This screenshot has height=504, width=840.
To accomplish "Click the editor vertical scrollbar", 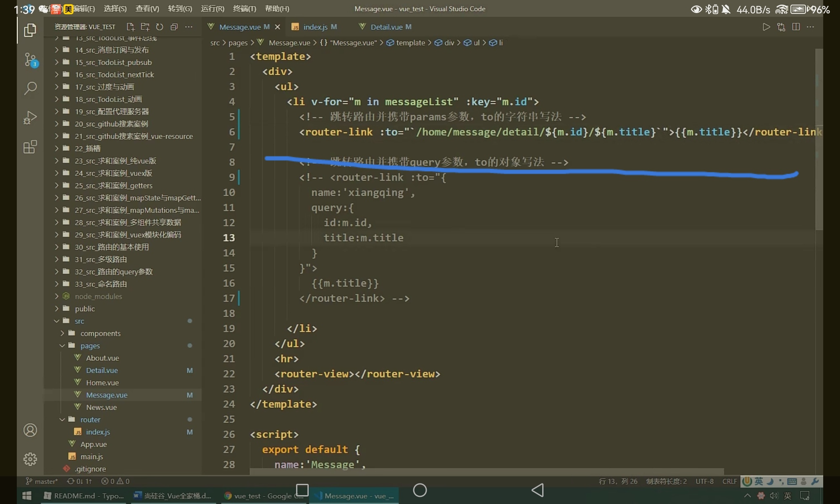I will click(819, 139).
